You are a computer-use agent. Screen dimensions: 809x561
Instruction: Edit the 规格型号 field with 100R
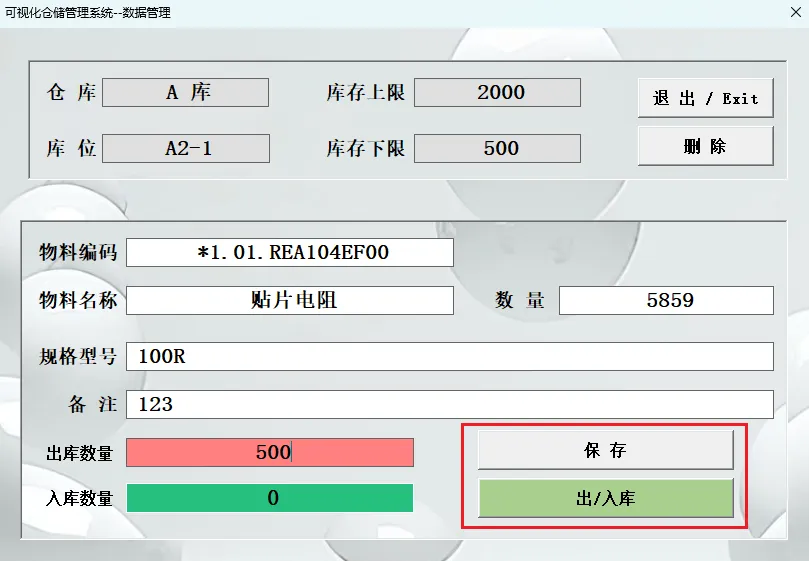point(450,356)
